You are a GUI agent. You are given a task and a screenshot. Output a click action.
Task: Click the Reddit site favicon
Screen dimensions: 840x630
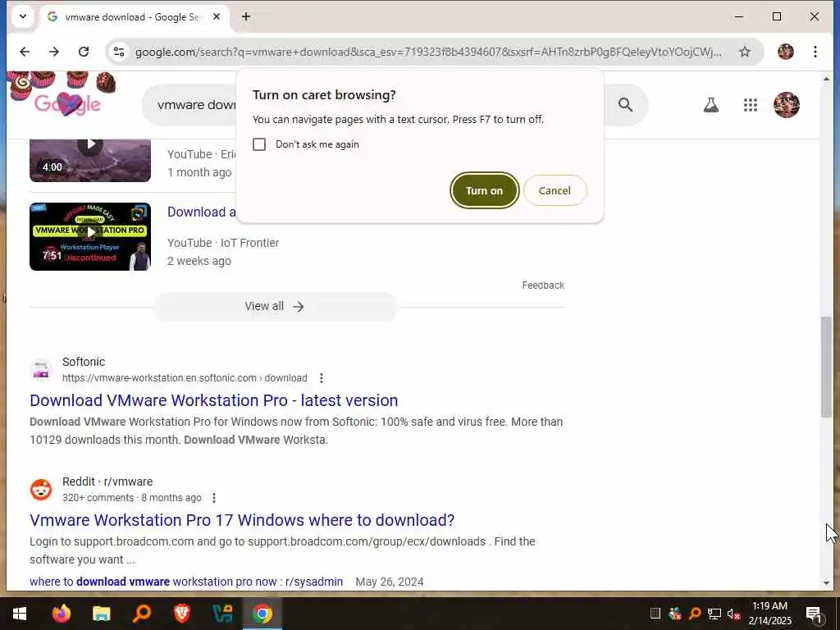click(41, 490)
